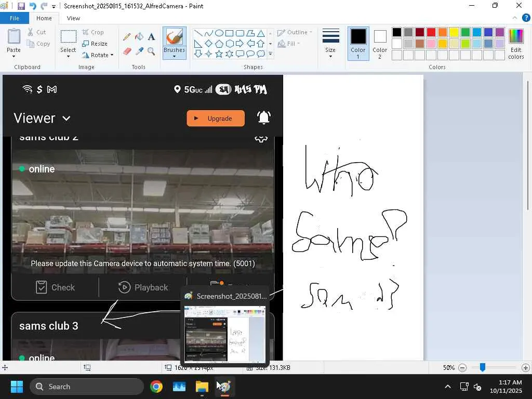The height and width of the screenshot is (399, 532).
Task: Click the Crop button
Action: tap(93, 32)
